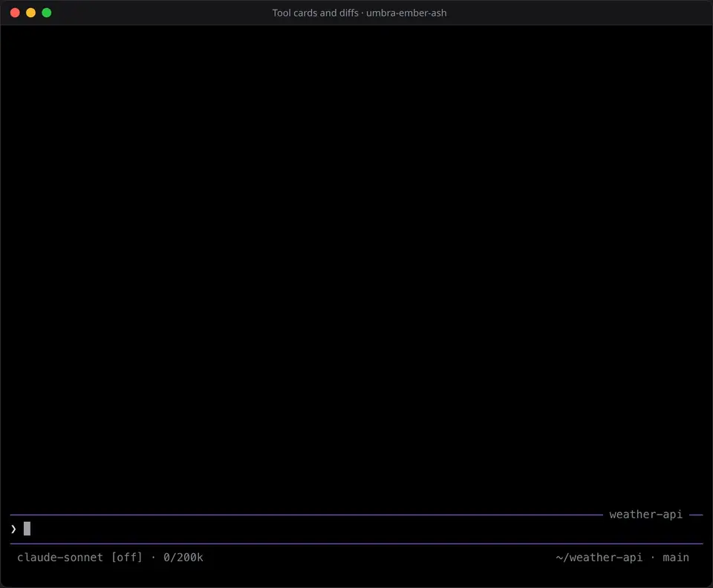
Task: Close the terminal window (red button)
Action: tap(15, 13)
